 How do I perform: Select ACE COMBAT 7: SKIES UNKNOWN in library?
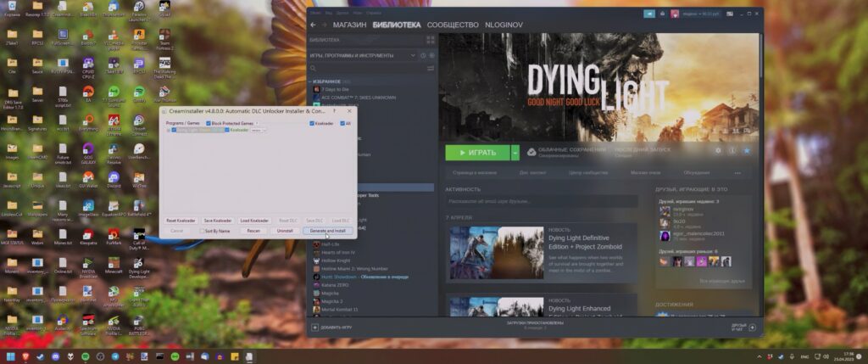tap(359, 98)
